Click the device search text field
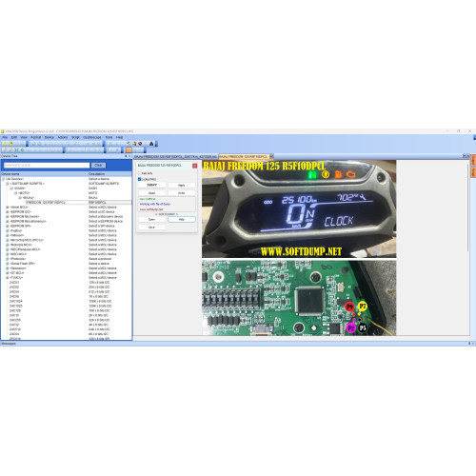Screen dimensions: 476x476 [x=47, y=165]
